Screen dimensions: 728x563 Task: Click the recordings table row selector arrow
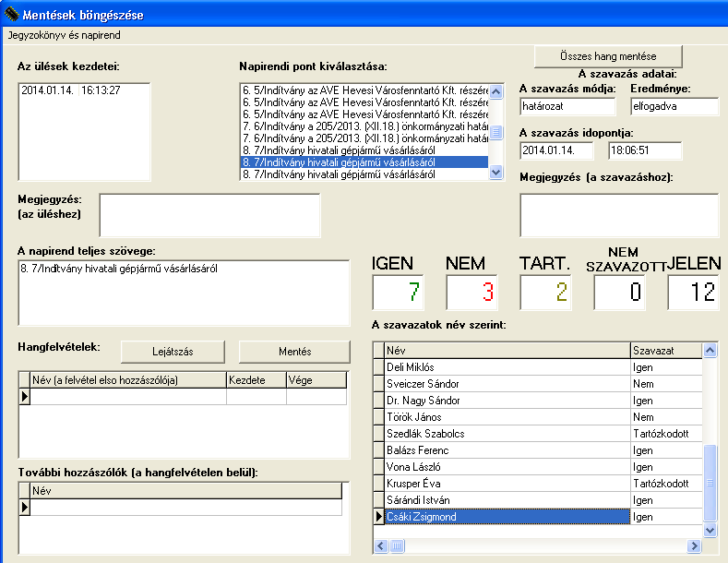click(x=25, y=397)
